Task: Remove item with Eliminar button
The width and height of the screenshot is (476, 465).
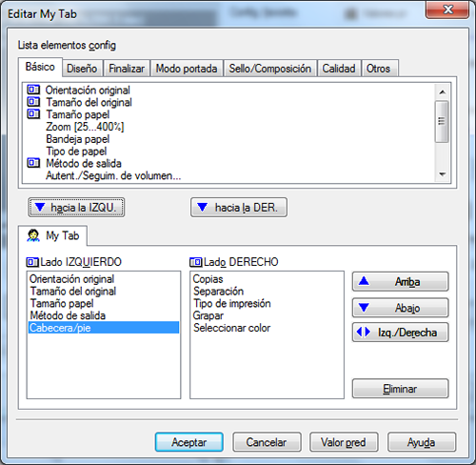Action: (x=400, y=389)
